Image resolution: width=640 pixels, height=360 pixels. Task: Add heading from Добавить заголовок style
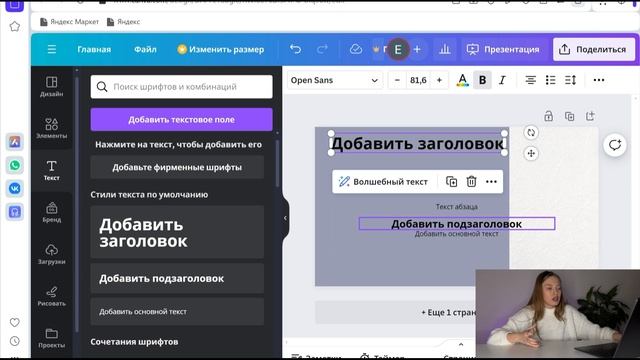click(177, 232)
